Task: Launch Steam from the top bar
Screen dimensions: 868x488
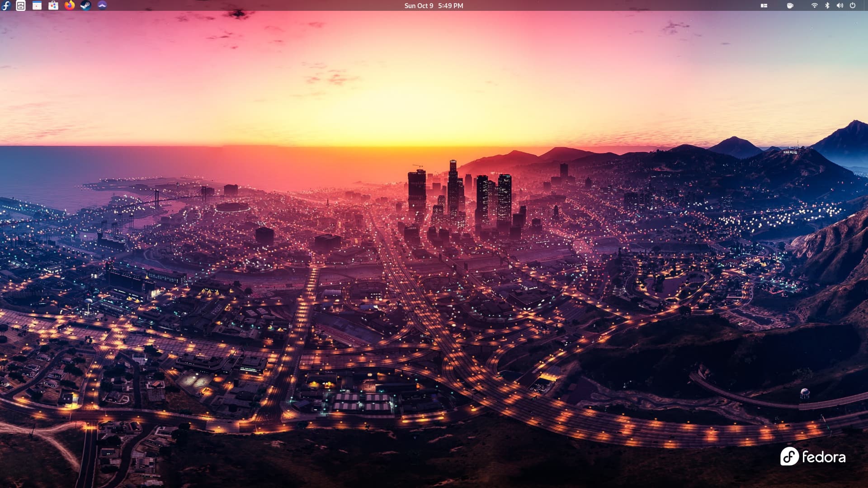Action: (x=86, y=5)
